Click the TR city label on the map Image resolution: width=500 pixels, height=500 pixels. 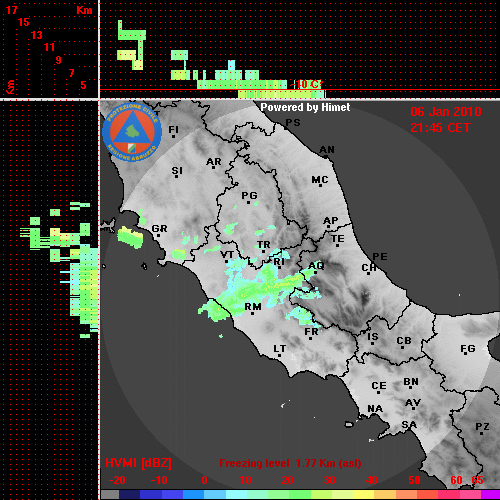tap(264, 245)
